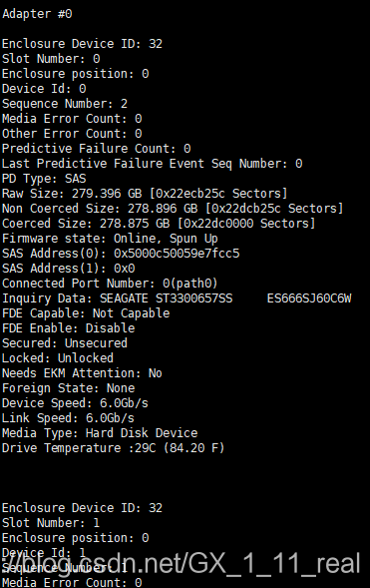The image size is (370, 588).
Task: Click the PD Type: SAS text
Action: tap(44, 179)
